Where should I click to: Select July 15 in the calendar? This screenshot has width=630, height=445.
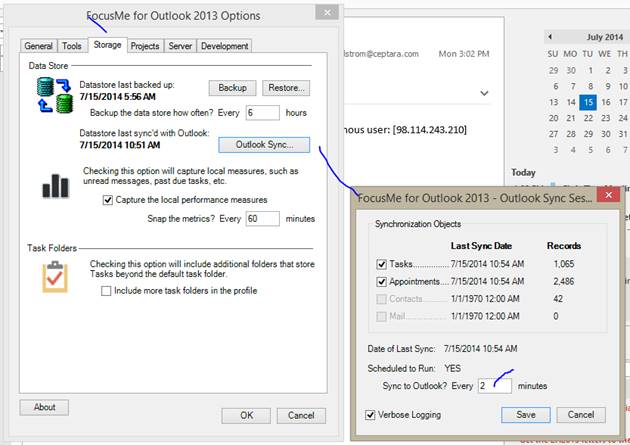tap(588, 102)
